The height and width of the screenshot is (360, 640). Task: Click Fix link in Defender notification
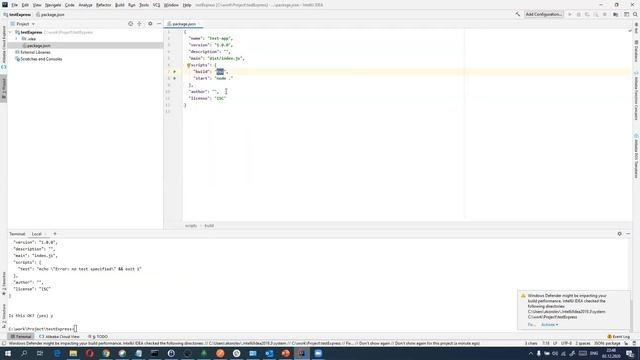(x=531, y=325)
